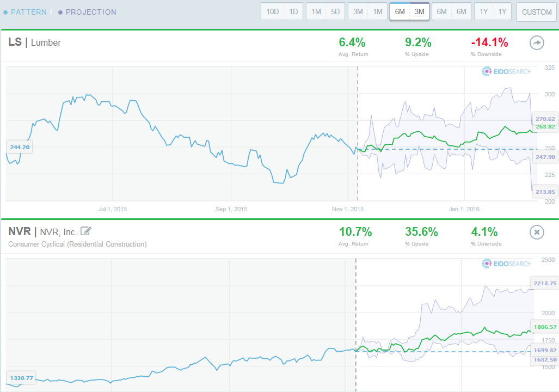
Task: Click the 1330.77 start price label in NVR chart
Action: pyautogui.click(x=21, y=378)
